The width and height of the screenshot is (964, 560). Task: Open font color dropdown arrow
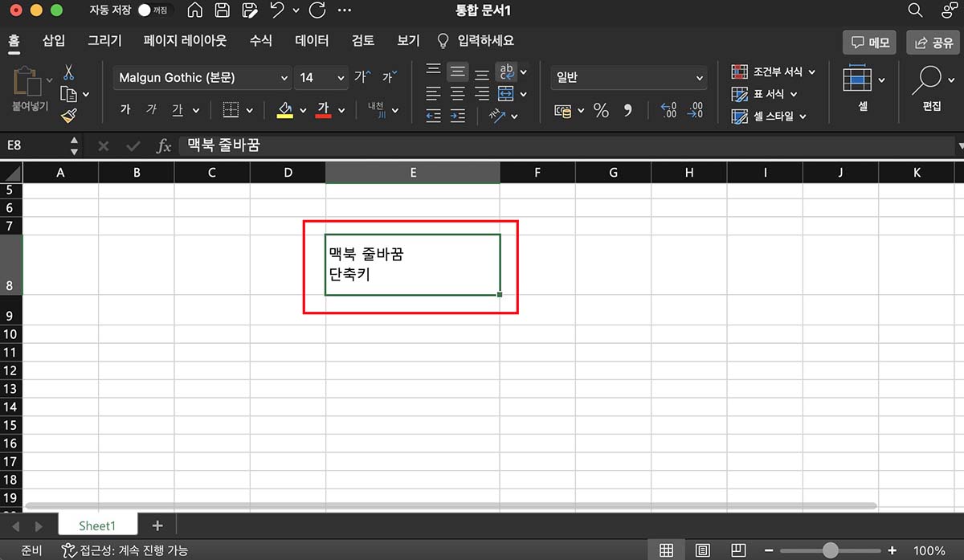pos(341,110)
